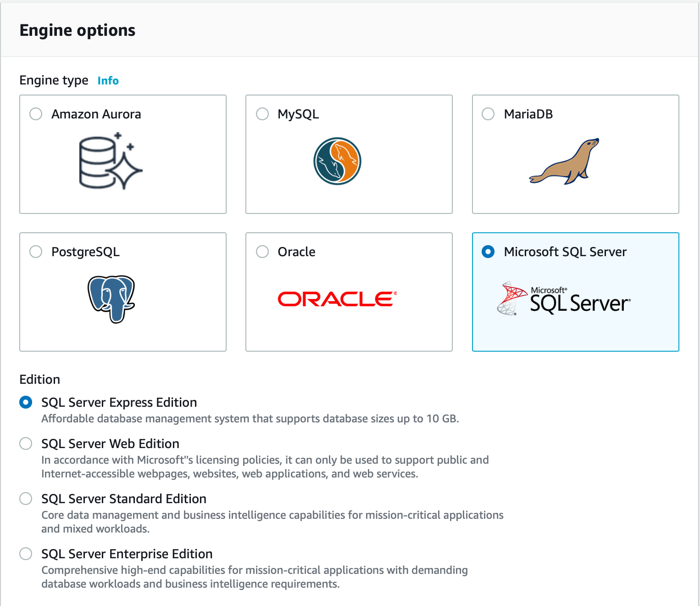Click the MySQL label text

click(x=298, y=114)
